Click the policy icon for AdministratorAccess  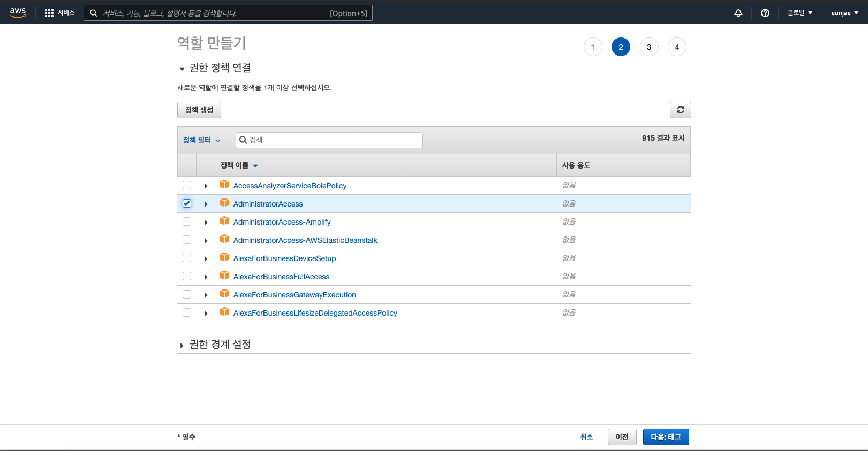click(x=224, y=203)
